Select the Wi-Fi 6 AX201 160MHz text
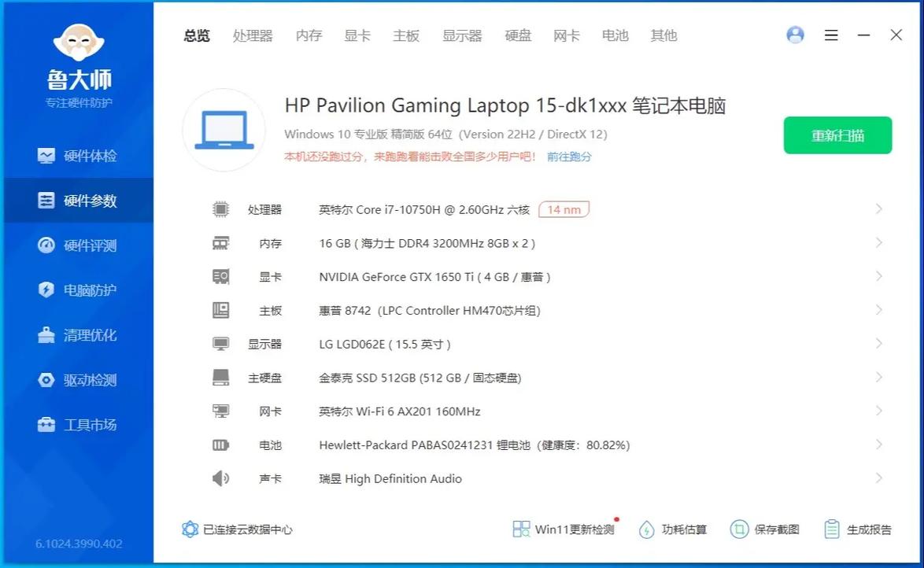This screenshot has height=568, width=924. 400,411
